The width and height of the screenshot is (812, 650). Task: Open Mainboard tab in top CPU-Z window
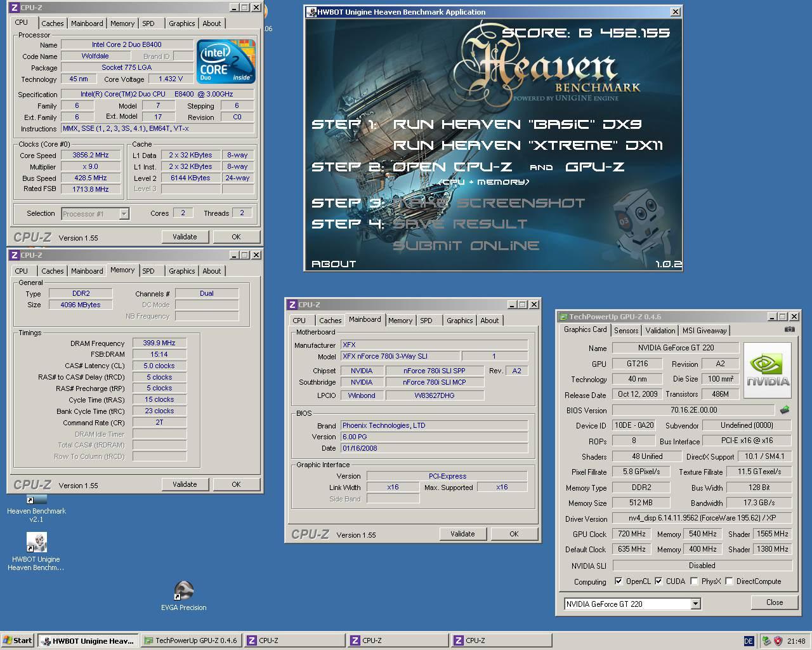click(87, 23)
